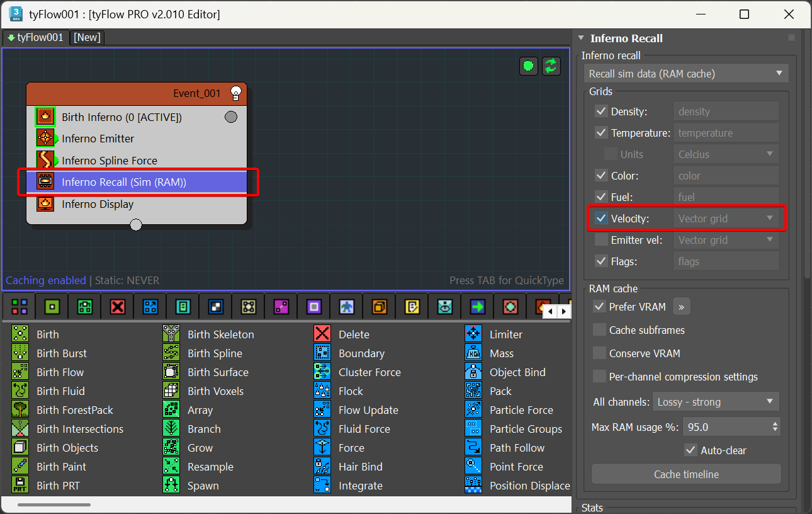Click the right panel vertical scrollbar

pyautogui.click(x=807, y=154)
